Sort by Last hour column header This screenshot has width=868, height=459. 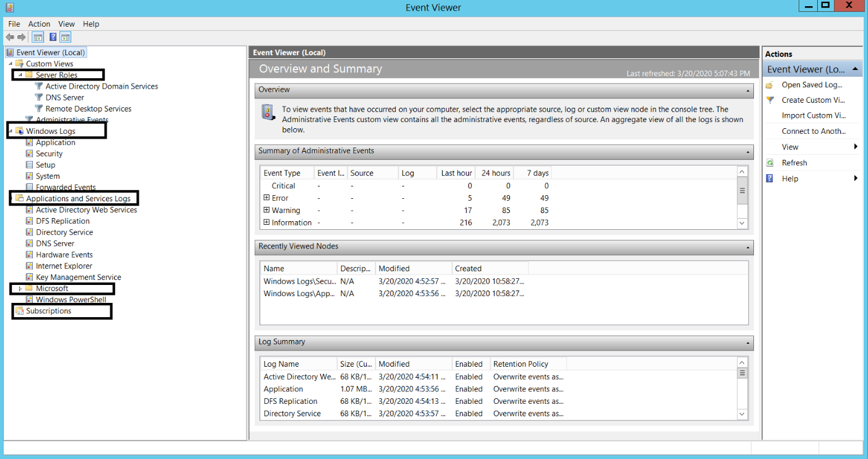click(x=457, y=173)
